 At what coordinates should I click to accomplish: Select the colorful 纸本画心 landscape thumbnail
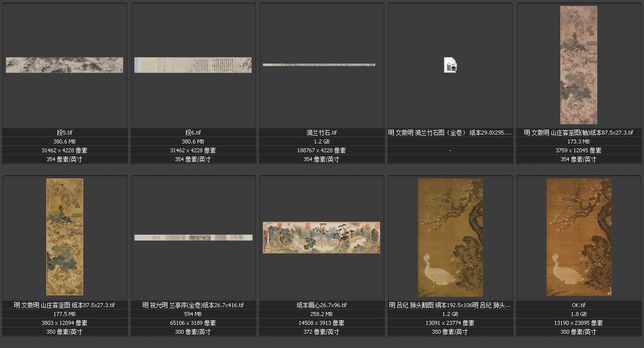tap(322, 237)
